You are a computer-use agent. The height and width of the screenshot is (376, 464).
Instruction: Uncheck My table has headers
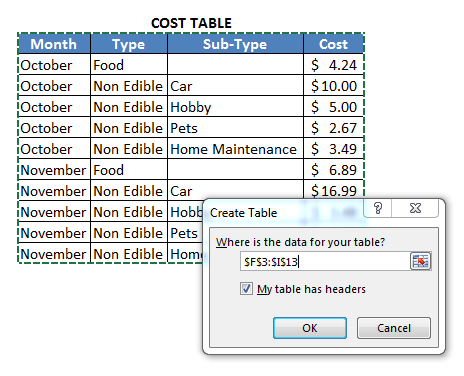[246, 289]
